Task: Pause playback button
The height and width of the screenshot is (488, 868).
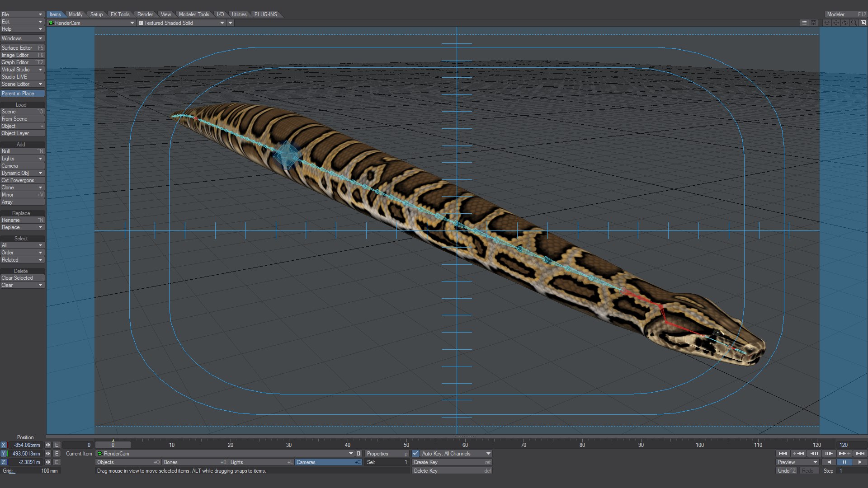Action: pos(844,462)
